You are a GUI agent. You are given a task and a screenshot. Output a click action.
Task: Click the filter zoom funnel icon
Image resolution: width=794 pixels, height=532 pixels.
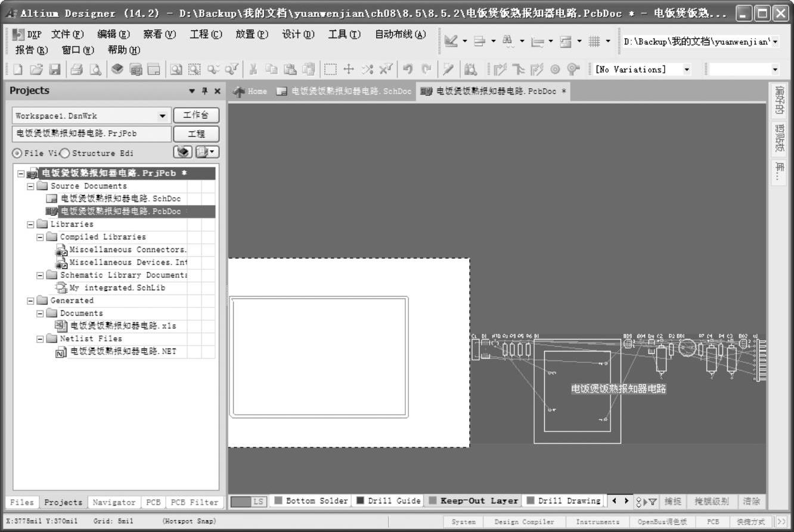pos(231,70)
